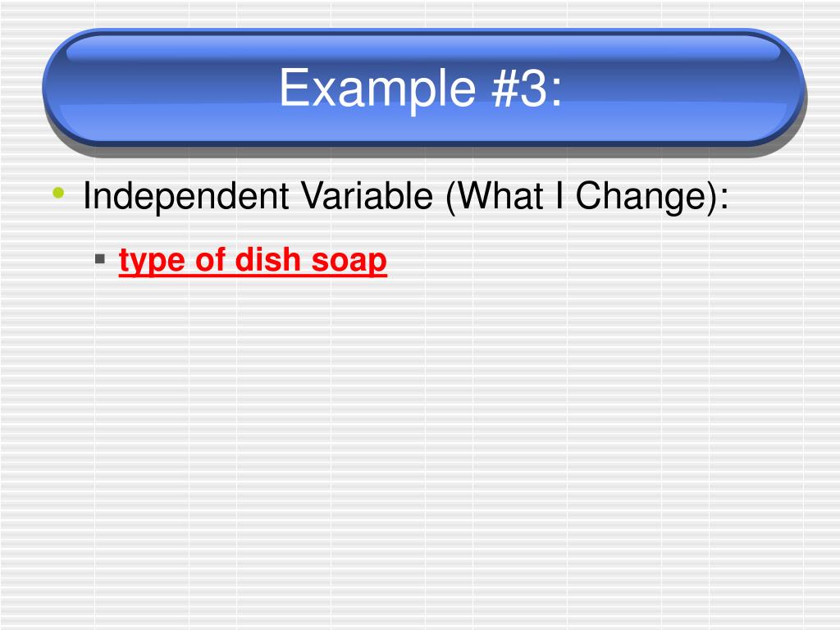This screenshot has height=630, width=840.
Task: Click the word 'Example' in the title
Action: pyautogui.click(x=377, y=89)
